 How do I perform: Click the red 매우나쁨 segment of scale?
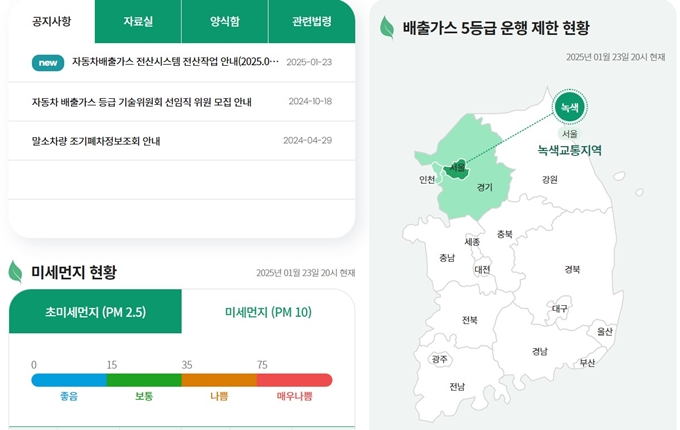[x=295, y=380]
